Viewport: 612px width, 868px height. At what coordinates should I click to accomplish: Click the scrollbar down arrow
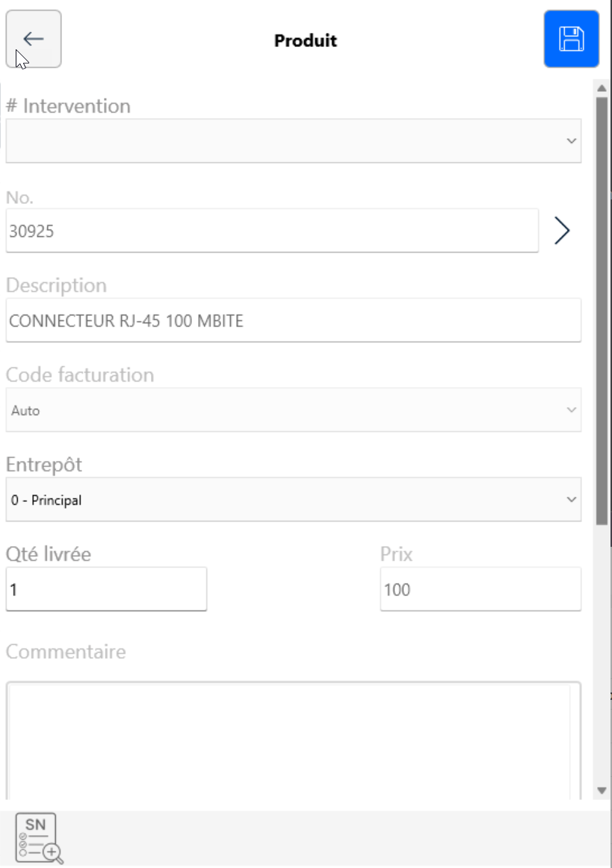[602, 790]
